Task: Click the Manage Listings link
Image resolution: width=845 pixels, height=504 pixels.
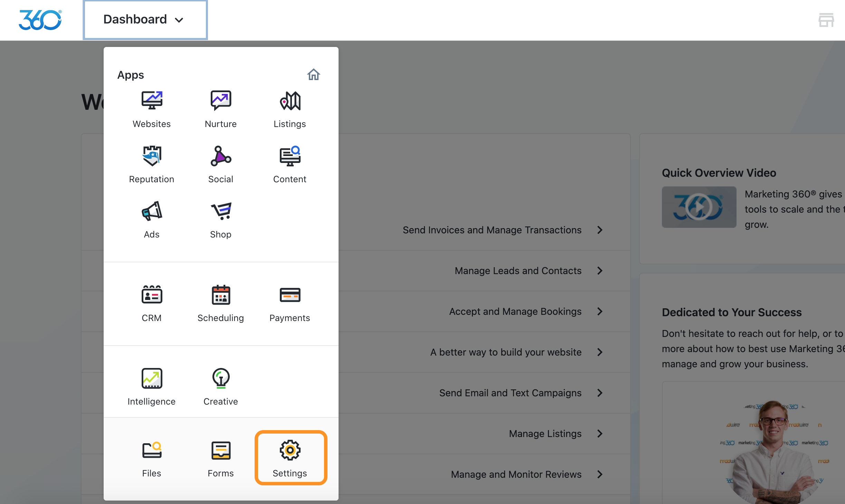Action: [545, 434]
